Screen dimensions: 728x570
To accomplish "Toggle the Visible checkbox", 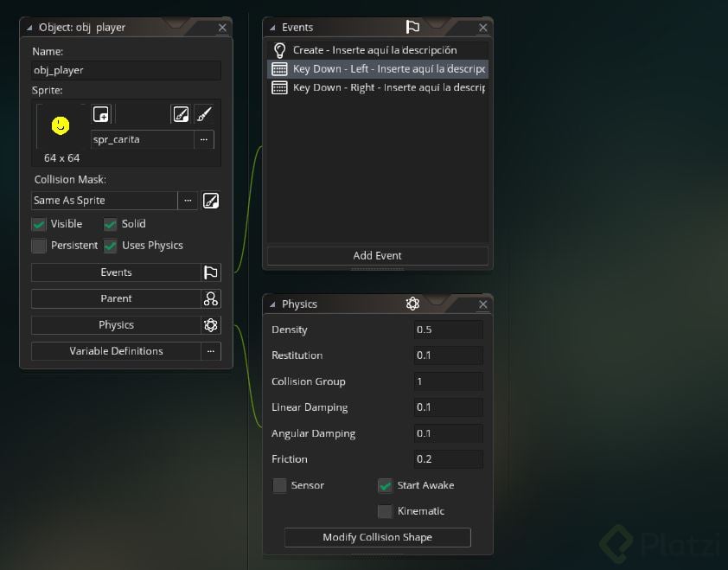I will tap(39, 224).
